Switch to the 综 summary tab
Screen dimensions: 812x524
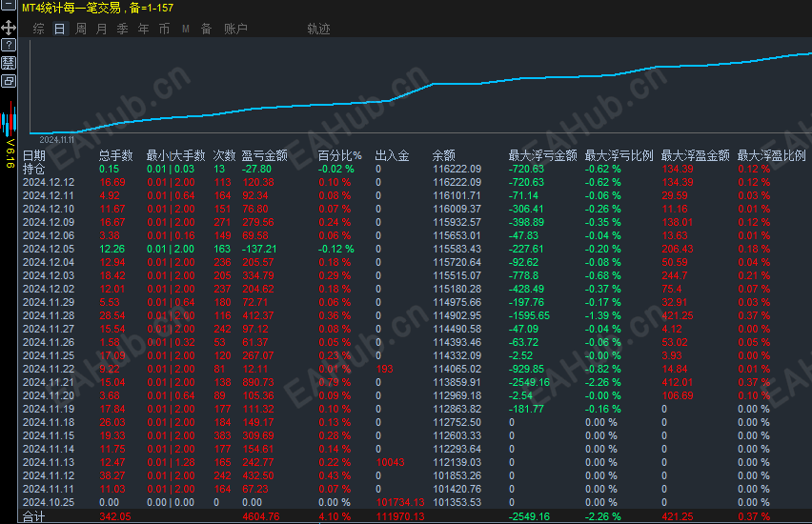click(x=39, y=29)
